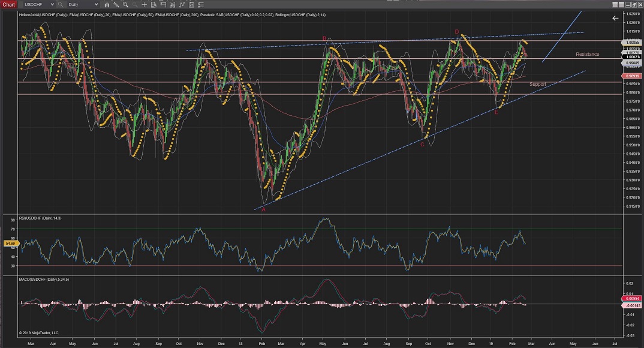Select the red point label C

pyautogui.click(x=422, y=145)
